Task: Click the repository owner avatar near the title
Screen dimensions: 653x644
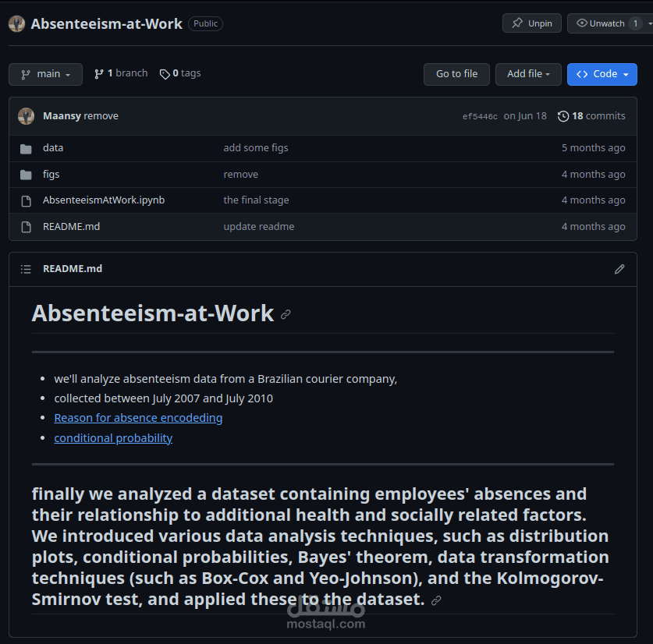Action: point(17,23)
